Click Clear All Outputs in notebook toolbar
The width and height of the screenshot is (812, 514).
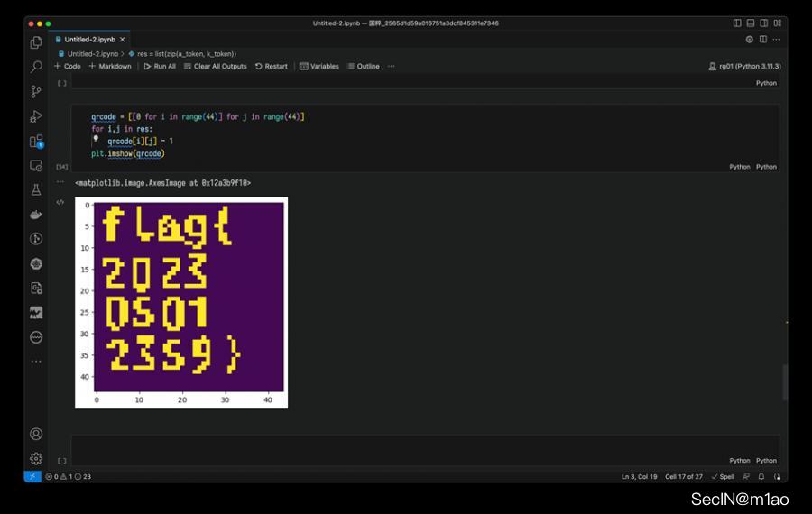tap(215, 66)
